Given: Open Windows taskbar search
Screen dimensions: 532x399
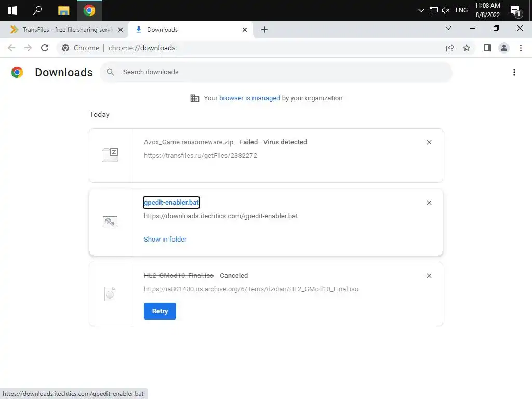Looking at the screenshot, I should coord(37,10).
